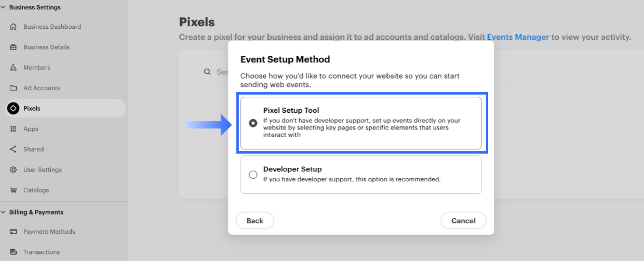Open the Members menu item
Screen dimensions: 644x261
point(37,68)
